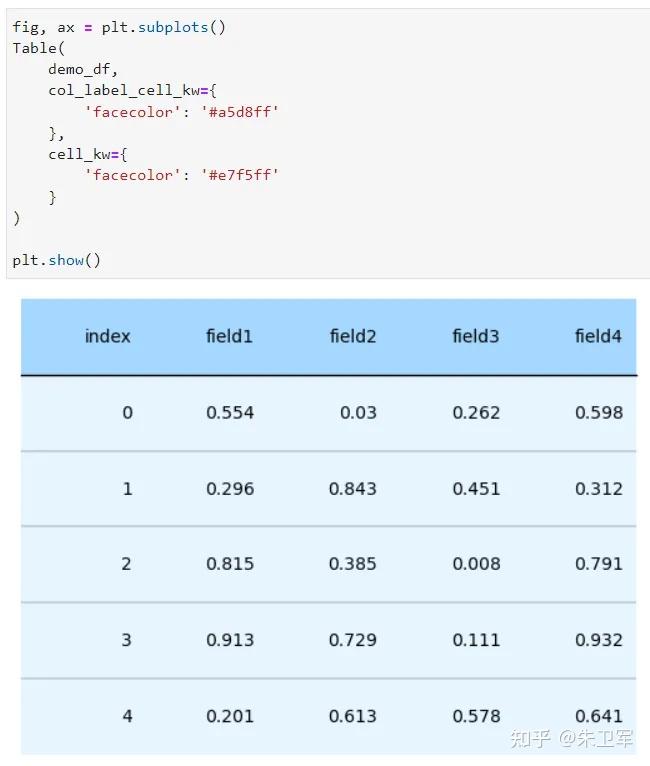Image resolution: width=650 pixels, height=766 pixels.
Task: Select the field1 column header
Action: pyautogui.click(x=229, y=336)
